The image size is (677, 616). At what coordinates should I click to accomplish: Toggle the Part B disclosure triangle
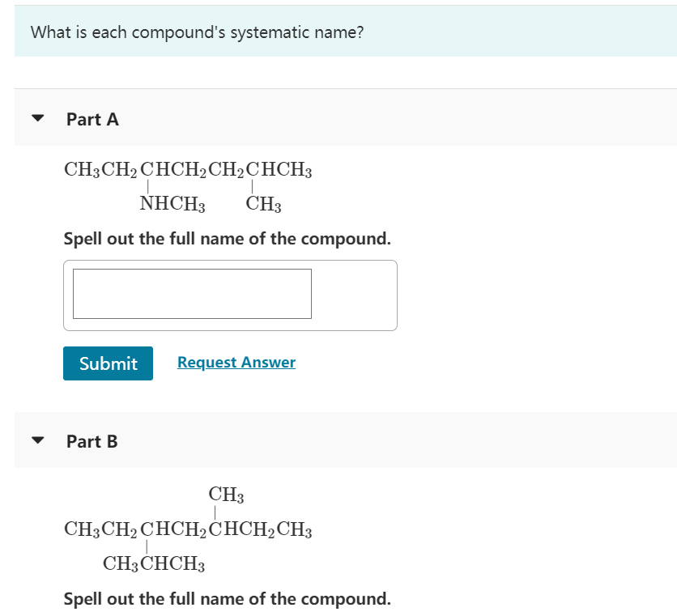36,442
